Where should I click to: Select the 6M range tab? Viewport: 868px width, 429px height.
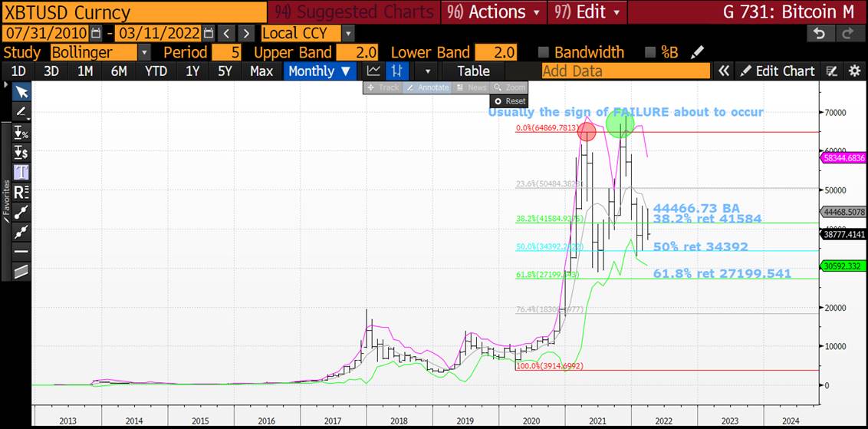click(118, 71)
